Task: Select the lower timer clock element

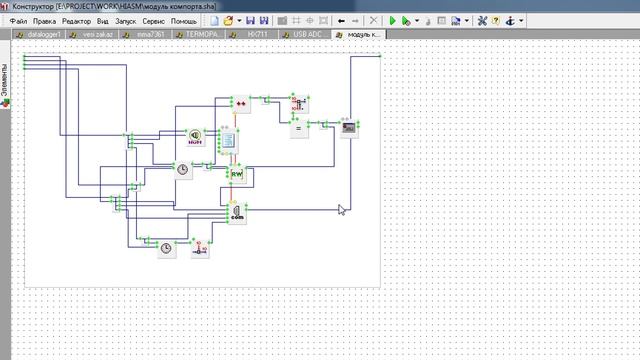Action: click(x=166, y=249)
